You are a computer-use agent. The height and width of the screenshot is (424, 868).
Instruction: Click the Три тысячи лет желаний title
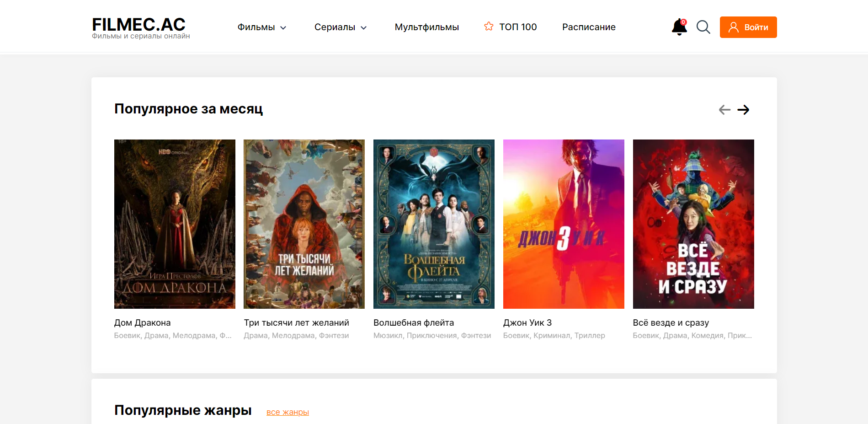coord(296,322)
